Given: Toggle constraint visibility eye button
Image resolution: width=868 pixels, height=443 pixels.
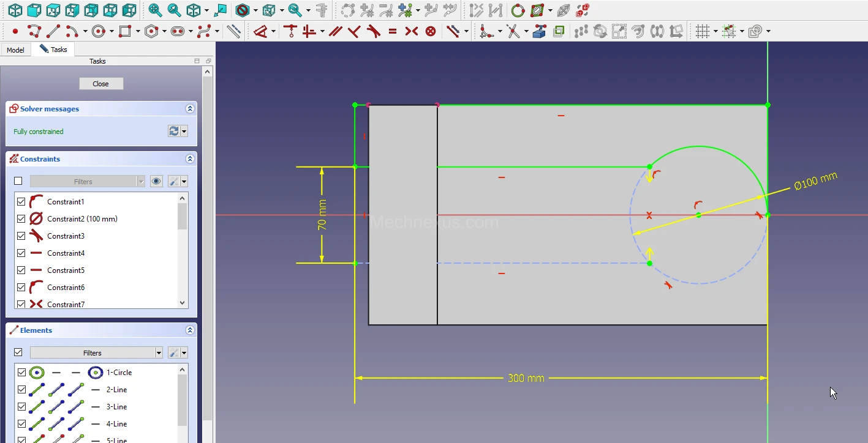Looking at the screenshot, I should (156, 181).
